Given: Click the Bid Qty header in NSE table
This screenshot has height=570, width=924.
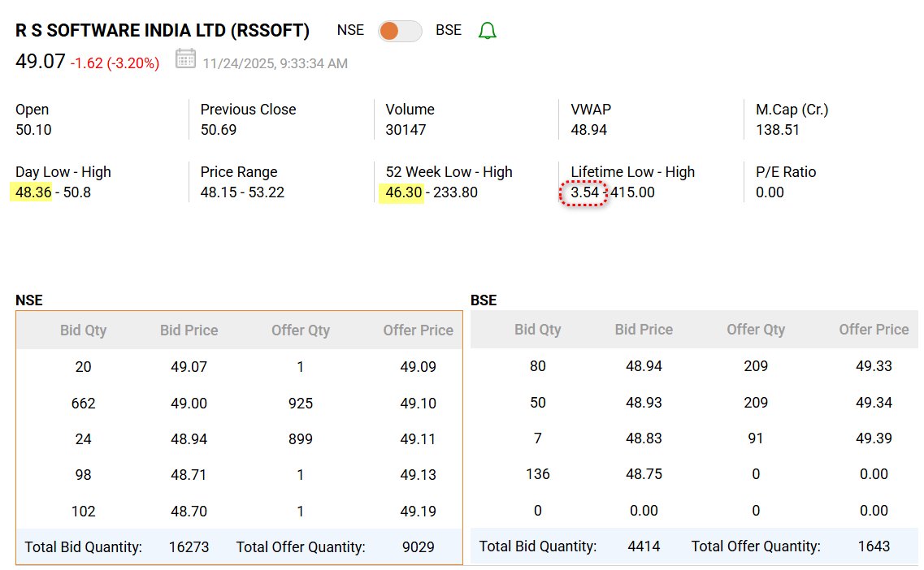Looking at the screenshot, I should 83,330.
